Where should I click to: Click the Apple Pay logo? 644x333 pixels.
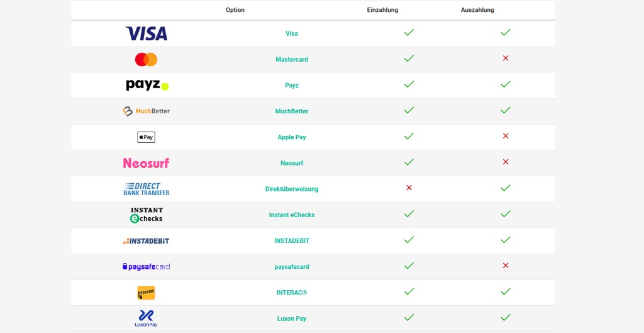tap(146, 137)
